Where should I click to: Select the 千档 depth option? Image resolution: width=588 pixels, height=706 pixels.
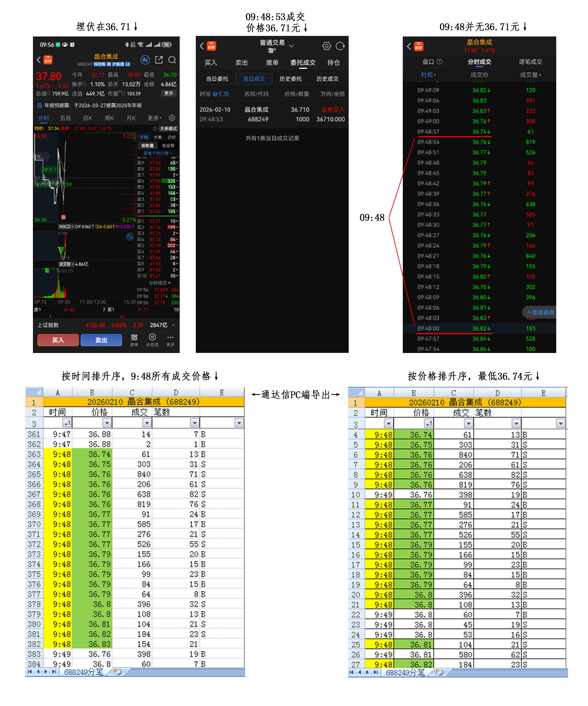(144, 137)
